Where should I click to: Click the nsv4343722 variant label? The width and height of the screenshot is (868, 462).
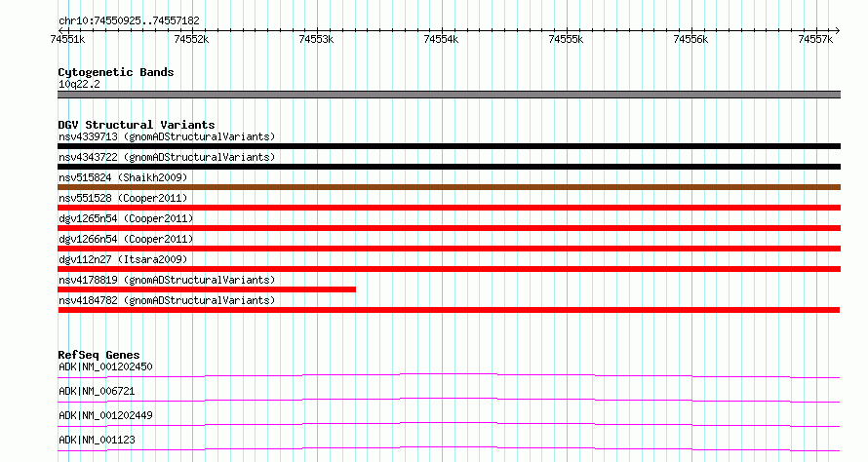point(167,157)
